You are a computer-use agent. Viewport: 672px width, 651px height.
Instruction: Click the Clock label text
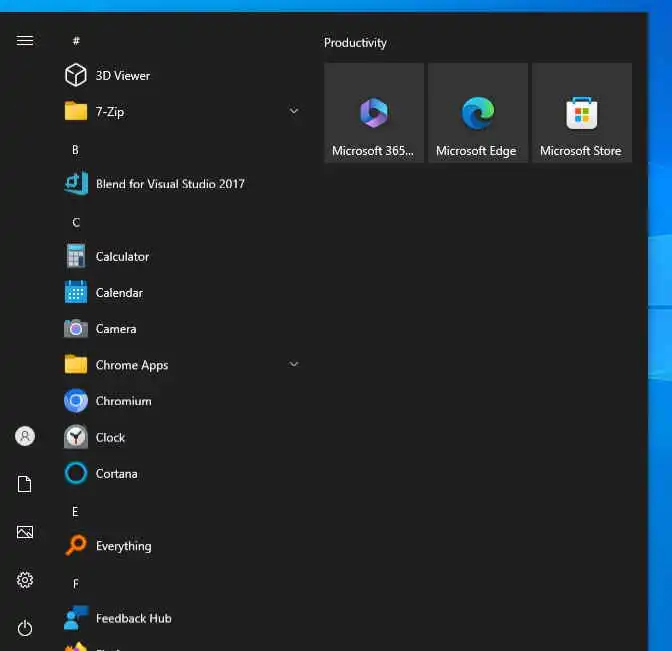110,438
